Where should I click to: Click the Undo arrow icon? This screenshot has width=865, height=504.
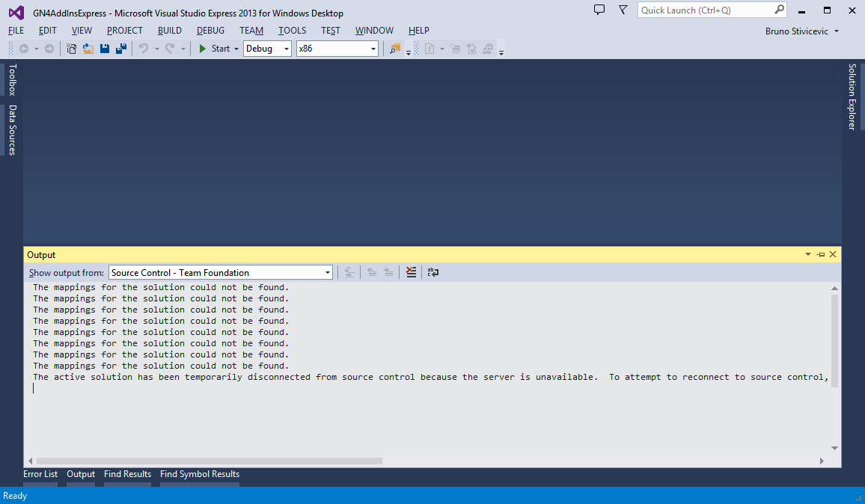click(144, 49)
